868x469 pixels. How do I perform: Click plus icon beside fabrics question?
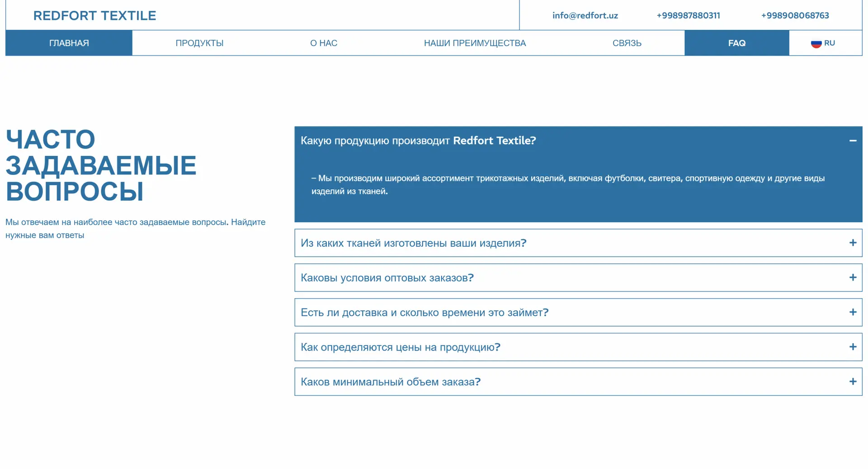[x=853, y=243]
